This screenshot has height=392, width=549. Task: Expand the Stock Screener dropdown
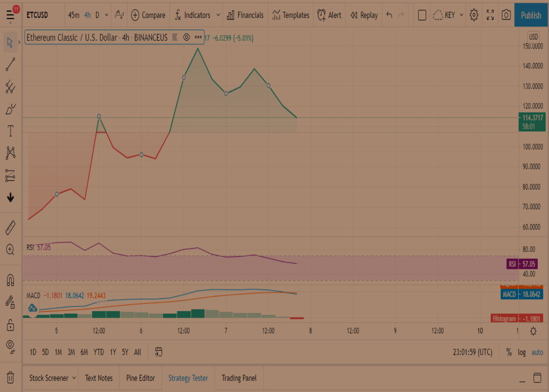[74, 378]
